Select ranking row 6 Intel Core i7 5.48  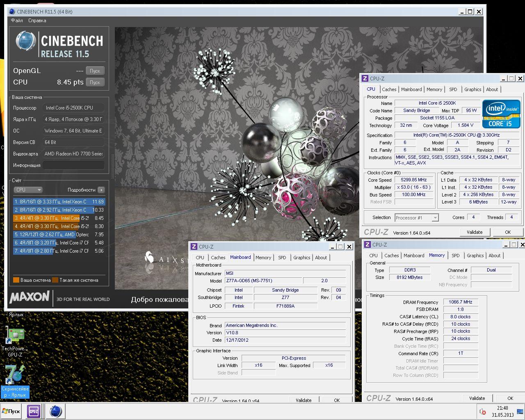pyautogui.click(x=59, y=243)
